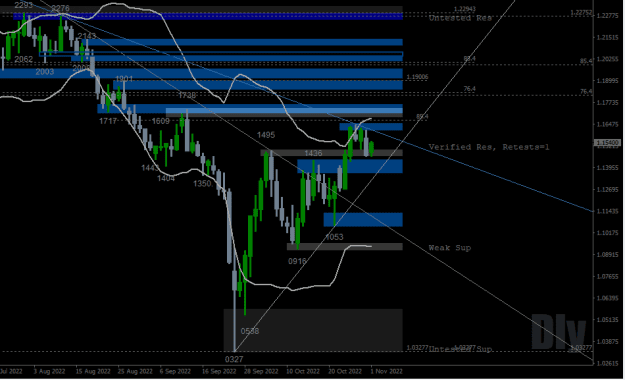Select price axis value 1.06395
Screen dimensions: 625x380
click(x=607, y=298)
